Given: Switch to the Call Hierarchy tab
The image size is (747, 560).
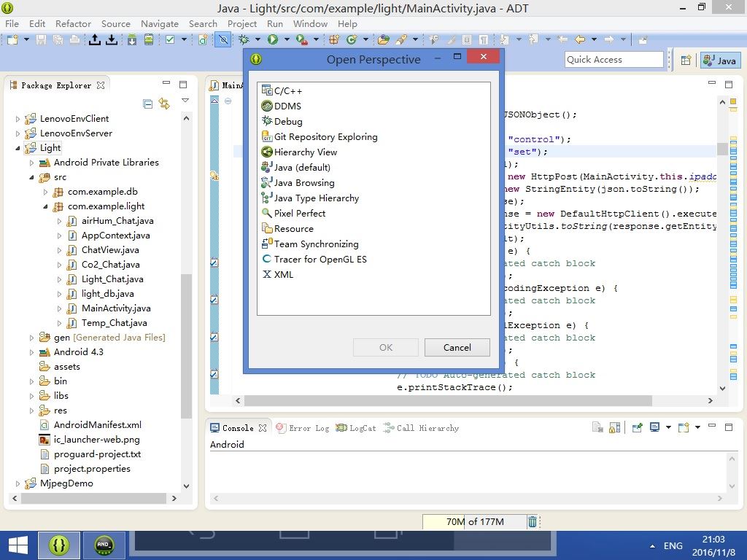Looking at the screenshot, I should pyautogui.click(x=421, y=428).
